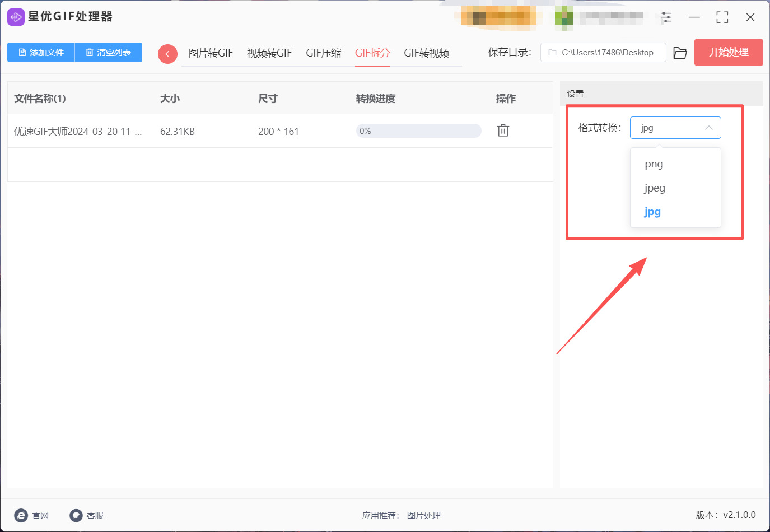Click the 200 * 161 dimension cell
This screenshot has height=532, width=770.
click(278, 132)
